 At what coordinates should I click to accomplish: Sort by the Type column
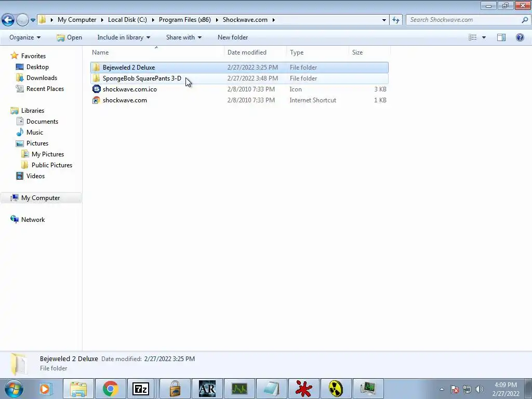coord(317,52)
